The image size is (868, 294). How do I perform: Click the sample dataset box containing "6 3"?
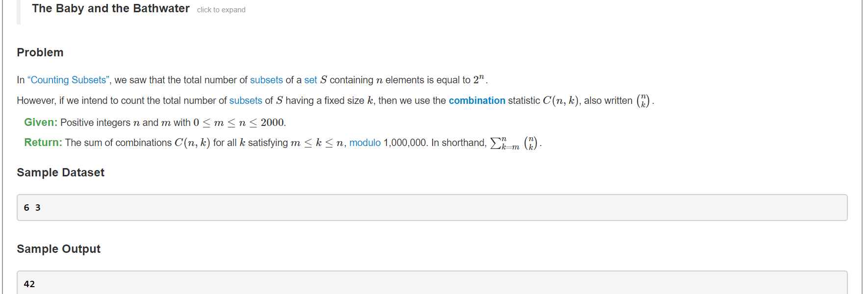[x=432, y=208]
